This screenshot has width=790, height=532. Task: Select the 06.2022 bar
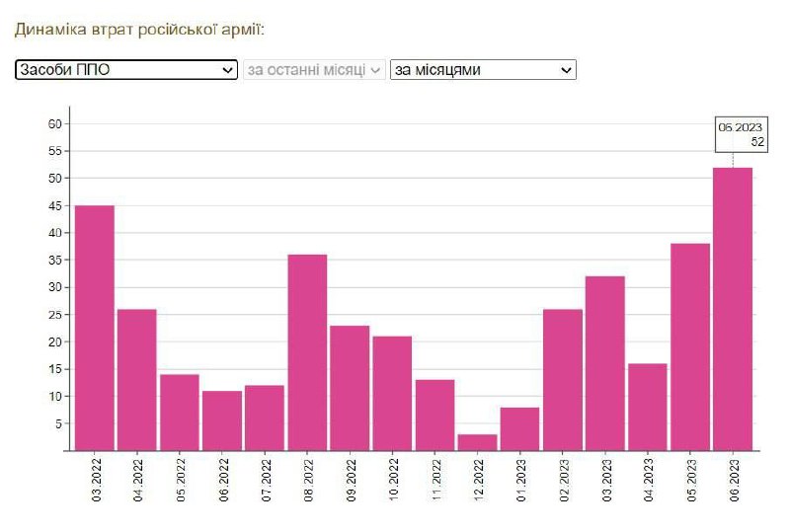(x=222, y=420)
